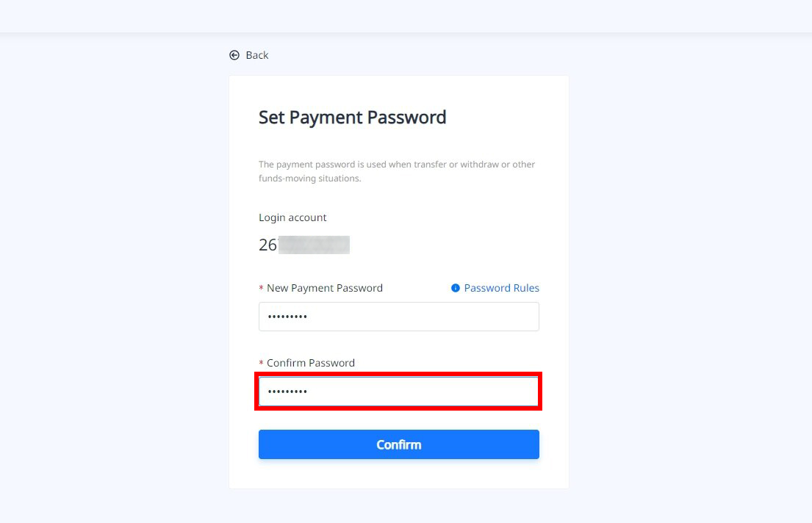Click the blue info icon beside Password Rules
This screenshot has width=812, height=523.
(x=456, y=288)
